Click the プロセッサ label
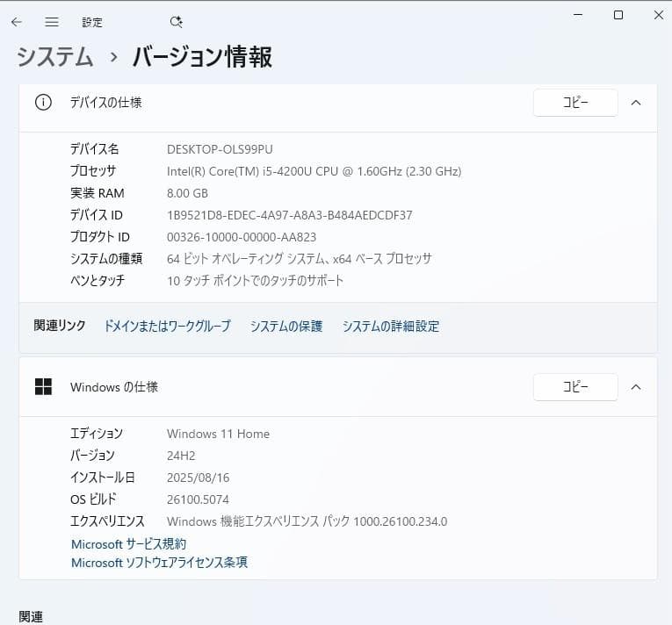This screenshot has width=672, height=625. click(93, 171)
